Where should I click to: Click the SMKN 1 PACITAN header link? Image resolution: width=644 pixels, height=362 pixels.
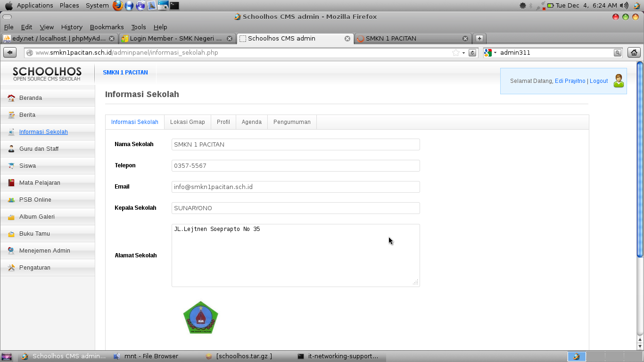click(x=125, y=73)
